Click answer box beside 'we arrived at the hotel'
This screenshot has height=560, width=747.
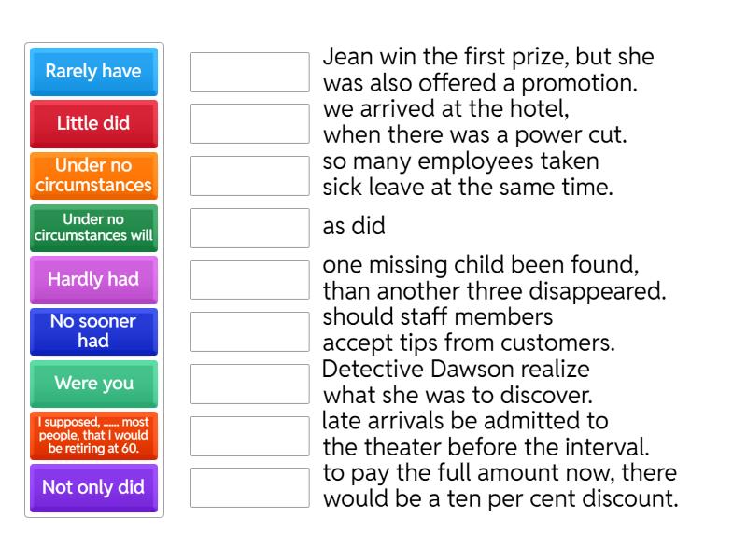249,123
